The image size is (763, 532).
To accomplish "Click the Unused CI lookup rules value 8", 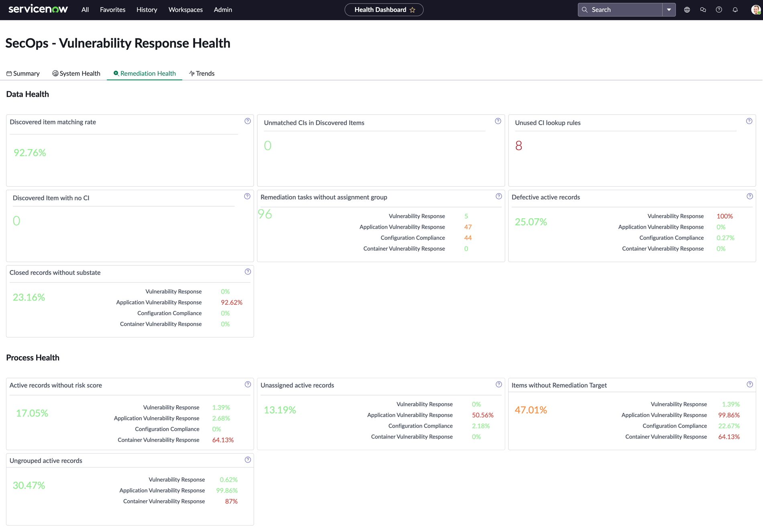I will pyautogui.click(x=519, y=146).
